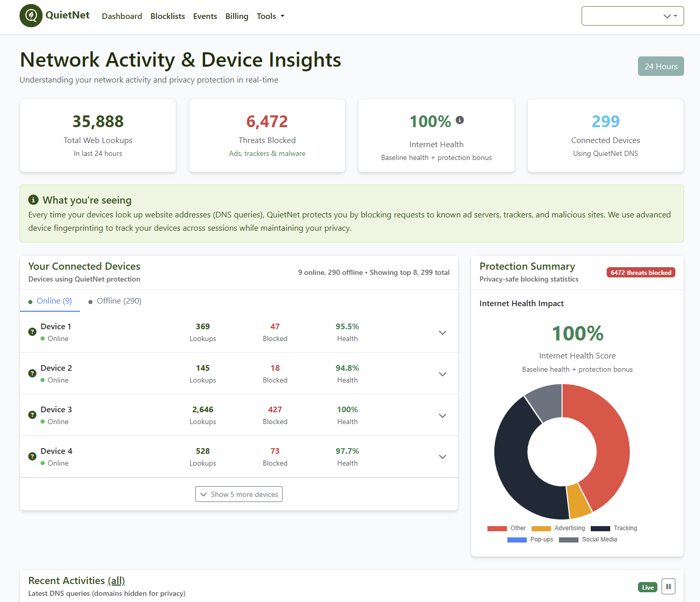Click the Internet Health Score label
The height and width of the screenshot is (602, 700).
[x=577, y=355]
